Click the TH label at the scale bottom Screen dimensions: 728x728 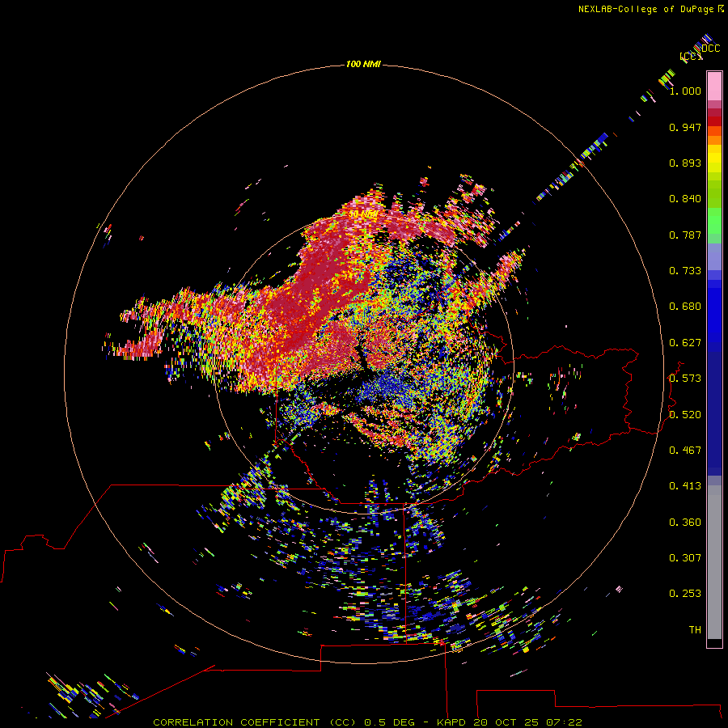[695, 630]
